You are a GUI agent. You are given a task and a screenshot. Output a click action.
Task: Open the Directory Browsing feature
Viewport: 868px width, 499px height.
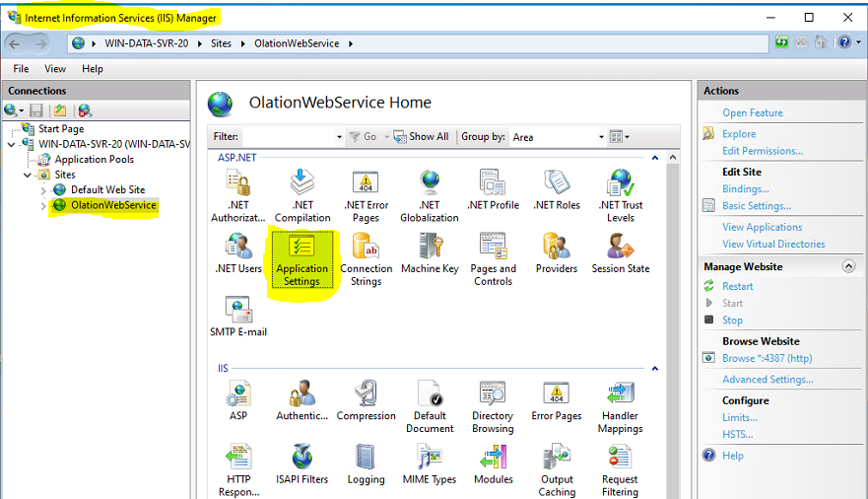493,406
